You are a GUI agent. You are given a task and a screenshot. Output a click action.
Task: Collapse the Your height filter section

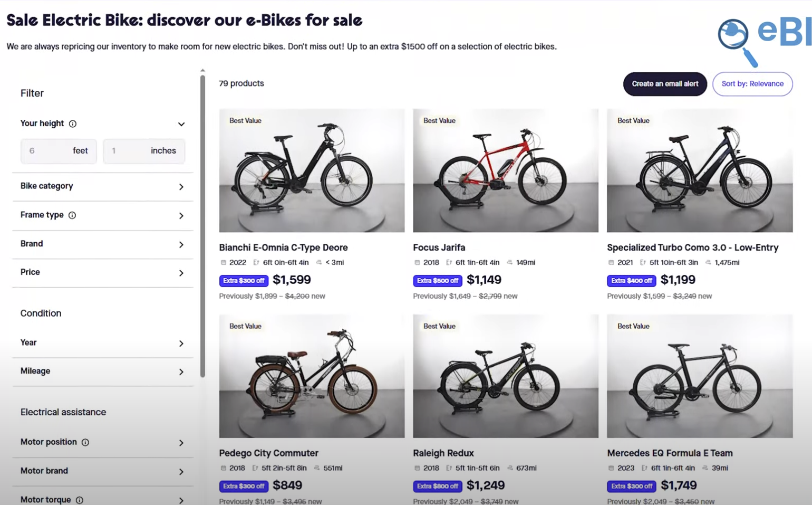(x=181, y=124)
